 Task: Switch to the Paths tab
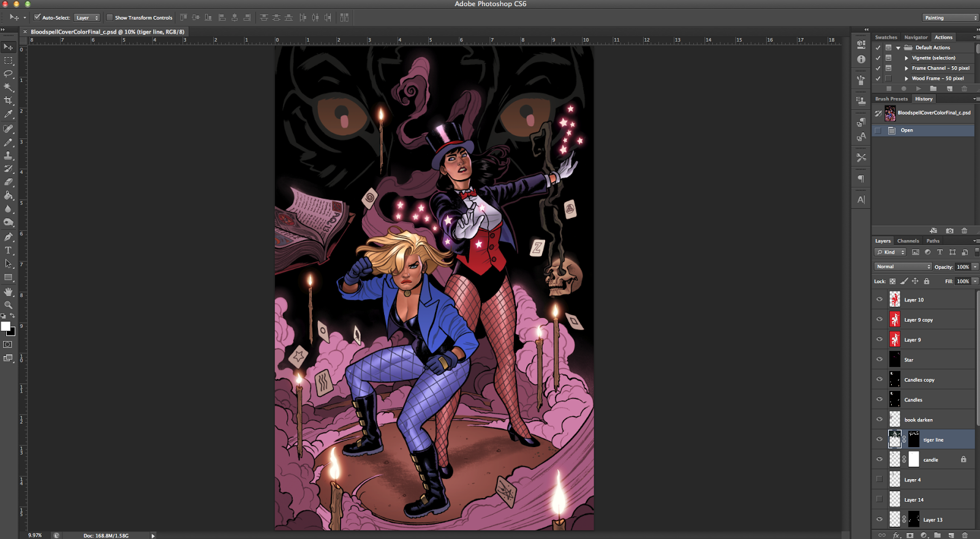pos(933,241)
